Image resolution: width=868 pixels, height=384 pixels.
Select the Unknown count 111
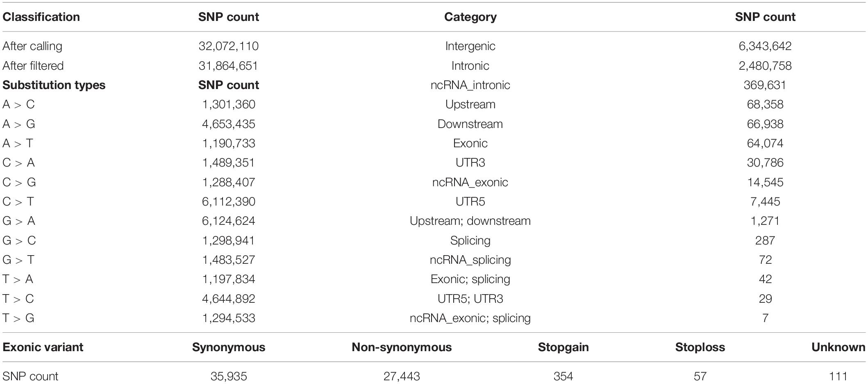point(838,376)
